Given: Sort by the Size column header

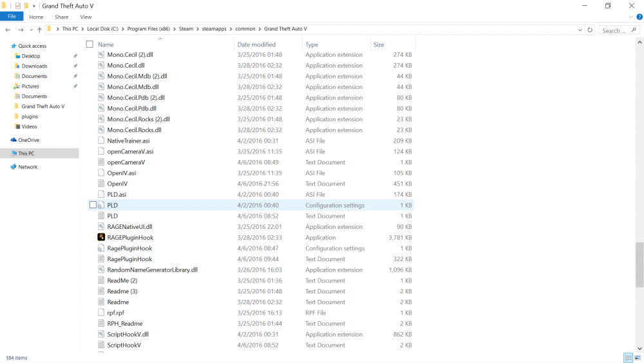Looking at the screenshot, I should 393,44.
